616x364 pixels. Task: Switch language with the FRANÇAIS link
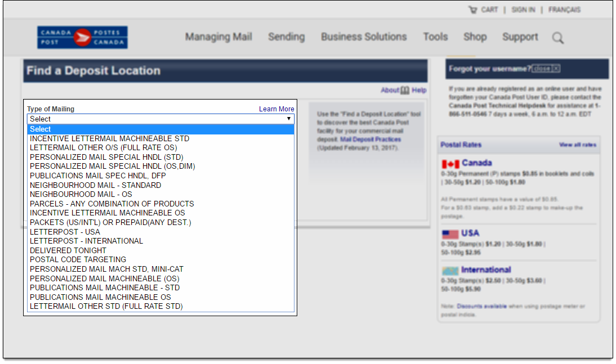point(564,10)
